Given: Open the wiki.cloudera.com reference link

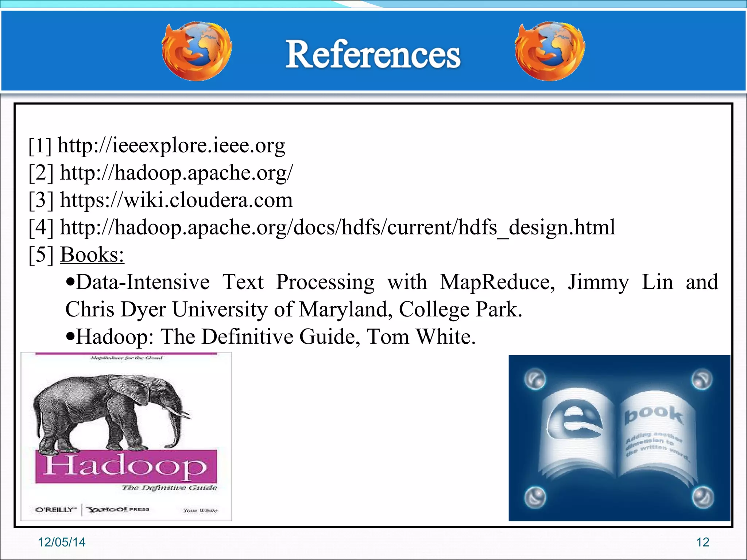Looking at the screenshot, I should click(x=177, y=200).
